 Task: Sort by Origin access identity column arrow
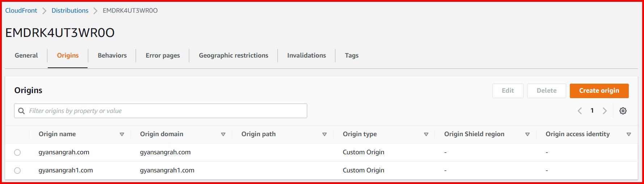pyautogui.click(x=629, y=134)
